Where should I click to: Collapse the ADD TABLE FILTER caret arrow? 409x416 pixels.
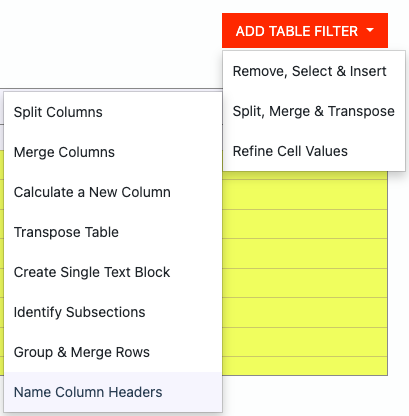(370, 30)
